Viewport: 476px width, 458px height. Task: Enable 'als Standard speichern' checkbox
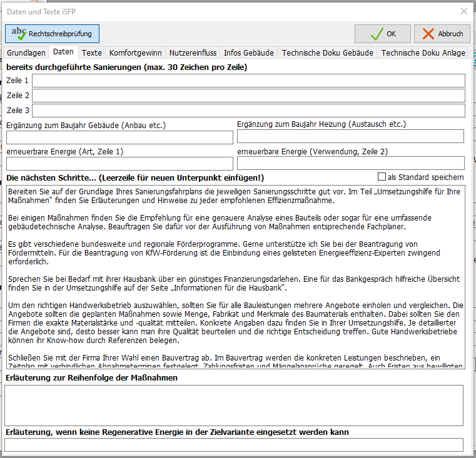[382, 177]
